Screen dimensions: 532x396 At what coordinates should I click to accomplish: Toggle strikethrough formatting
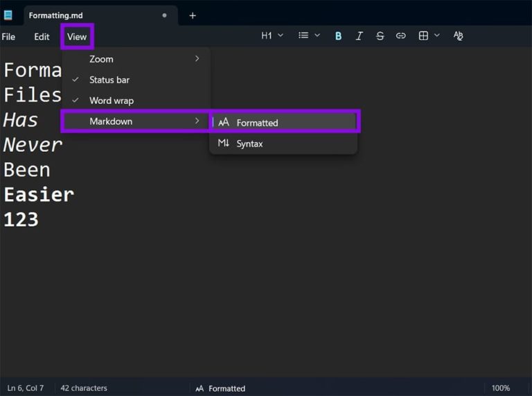point(380,35)
